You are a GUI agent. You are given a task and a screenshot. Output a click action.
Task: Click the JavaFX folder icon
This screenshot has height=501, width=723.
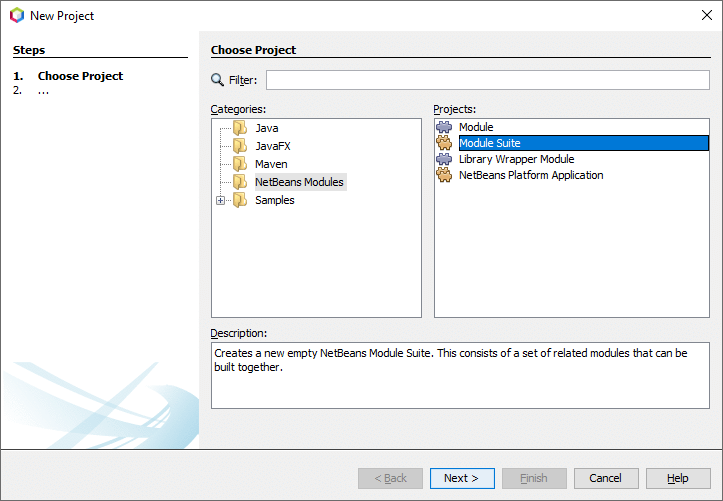coord(239,146)
